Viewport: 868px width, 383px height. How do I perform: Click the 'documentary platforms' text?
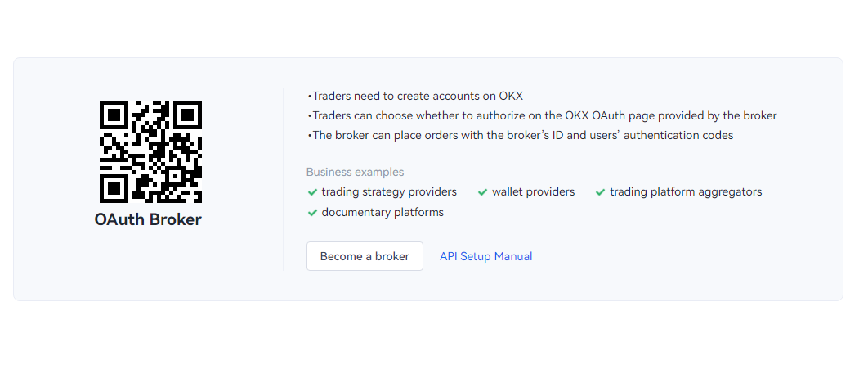pos(383,213)
